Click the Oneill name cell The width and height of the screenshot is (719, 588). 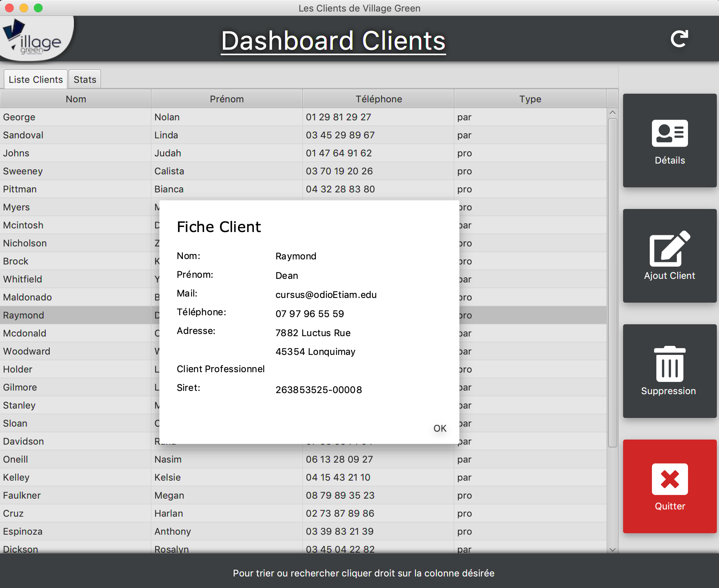(x=75, y=459)
